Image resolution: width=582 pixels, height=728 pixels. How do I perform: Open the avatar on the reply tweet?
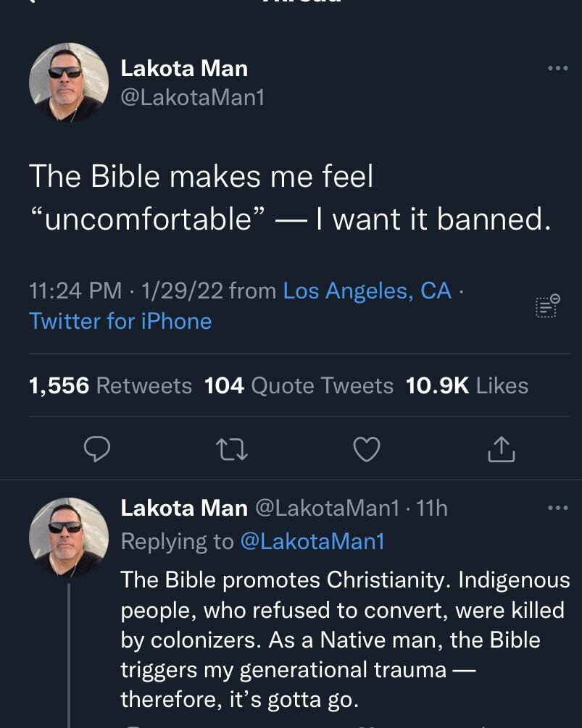[68, 536]
